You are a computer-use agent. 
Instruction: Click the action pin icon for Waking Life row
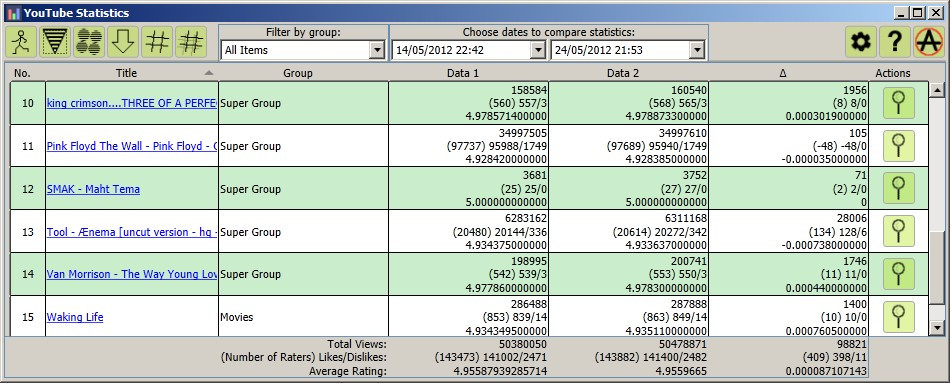(899, 317)
